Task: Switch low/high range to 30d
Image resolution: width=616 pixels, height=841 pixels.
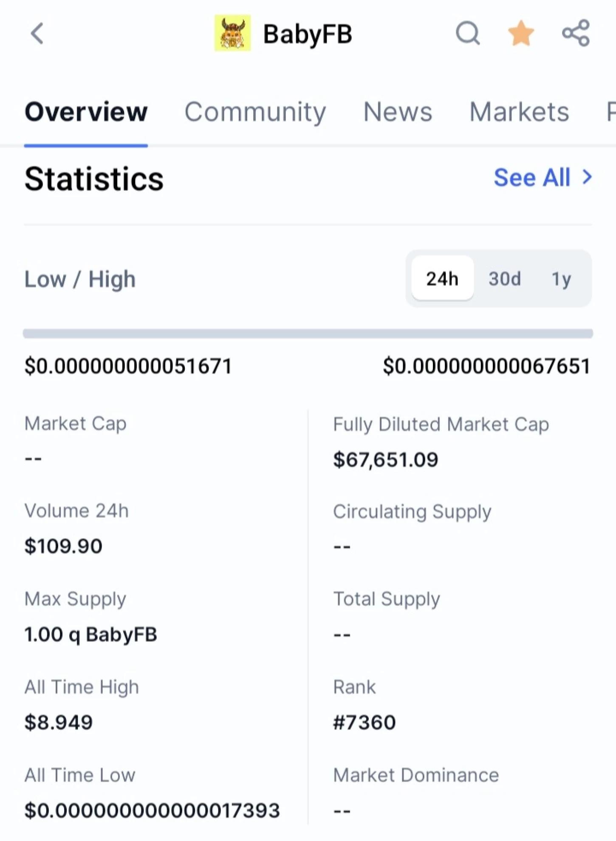Action: pos(505,279)
